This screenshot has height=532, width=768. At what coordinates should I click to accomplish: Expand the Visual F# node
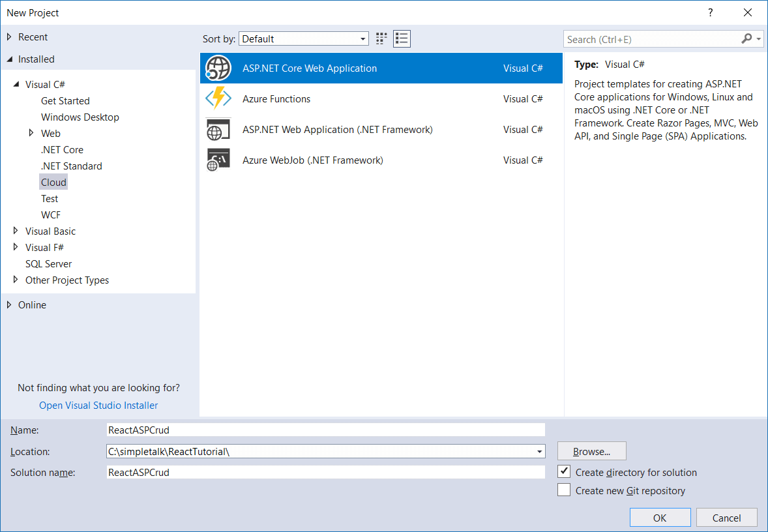15,247
